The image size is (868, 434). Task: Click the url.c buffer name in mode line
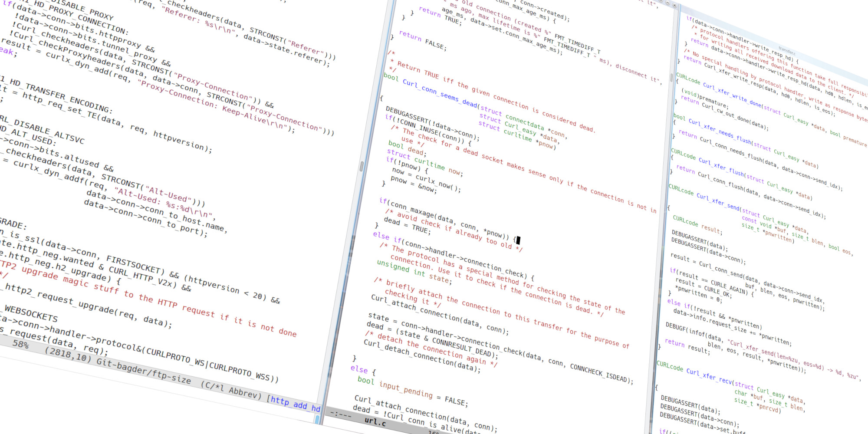(375, 421)
